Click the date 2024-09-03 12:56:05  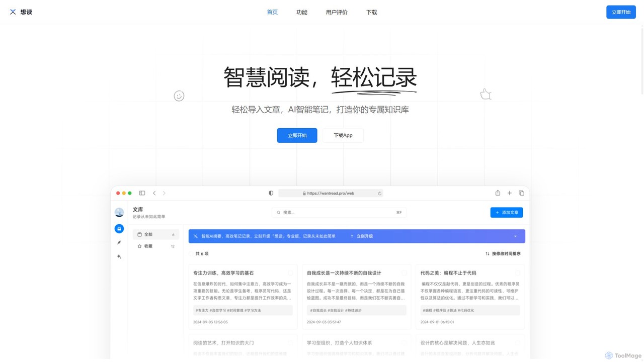click(x=210, y=322)
